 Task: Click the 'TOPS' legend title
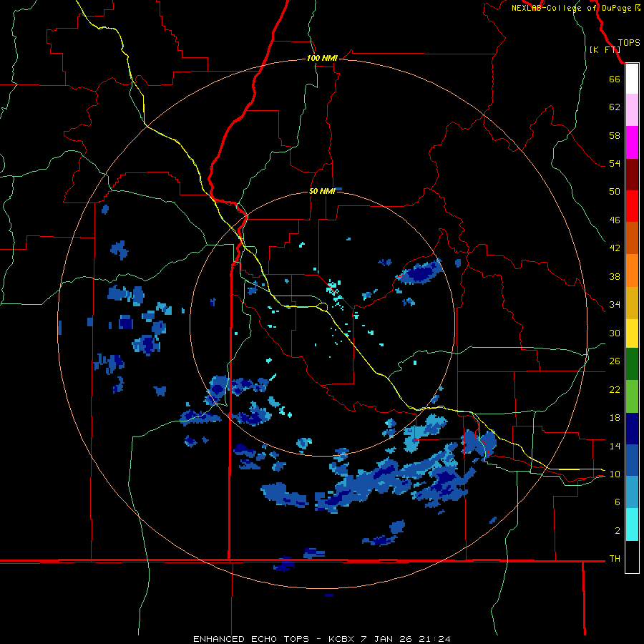(x=629, y=43)
